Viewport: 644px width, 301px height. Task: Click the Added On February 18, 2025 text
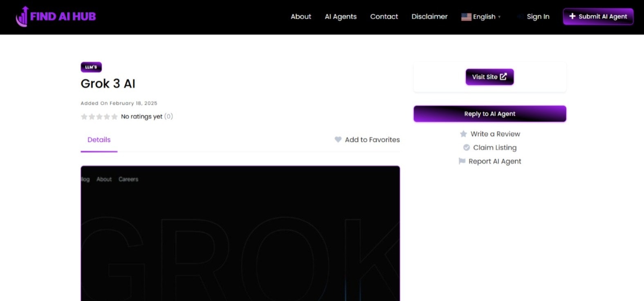click(x=119, y=103)
